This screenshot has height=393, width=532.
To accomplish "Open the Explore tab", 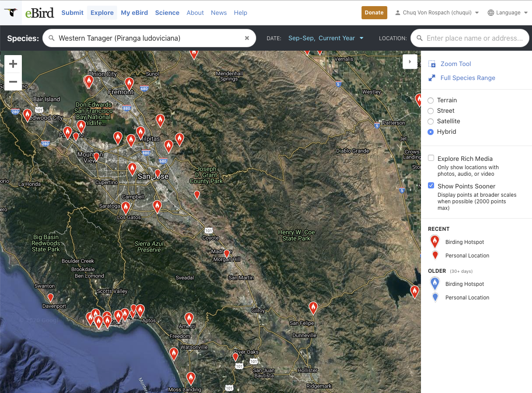I will click(x=102, y=13).
